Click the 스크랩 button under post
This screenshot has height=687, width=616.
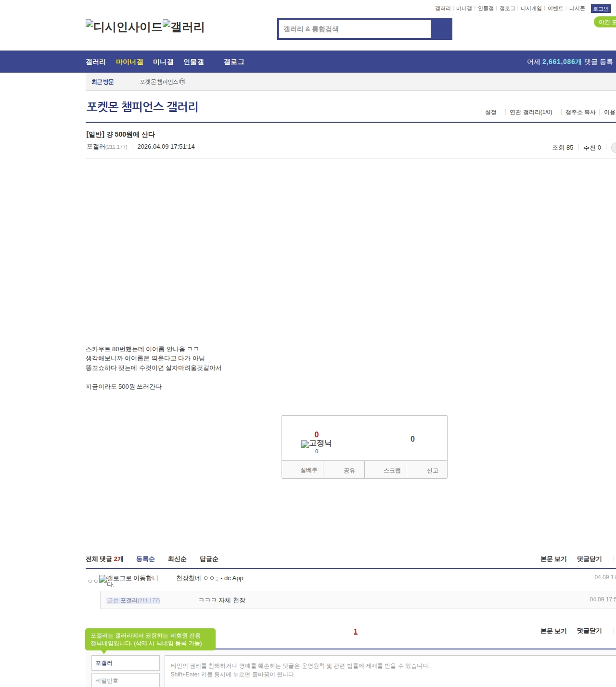392,471
